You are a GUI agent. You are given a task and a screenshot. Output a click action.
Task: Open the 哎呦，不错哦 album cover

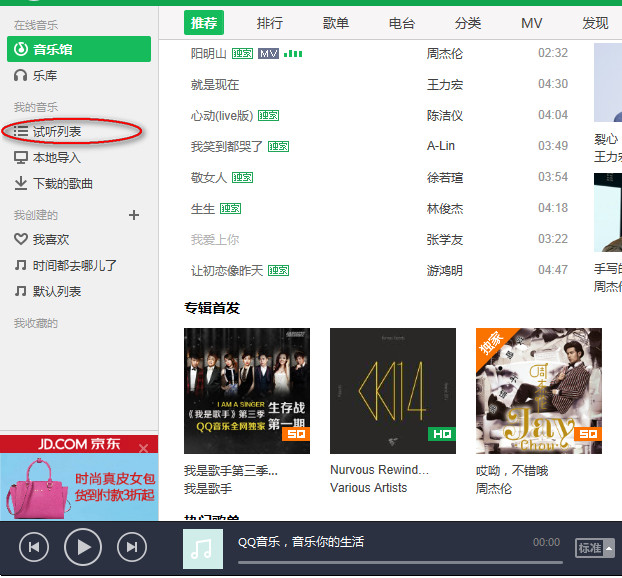point(539,391)
